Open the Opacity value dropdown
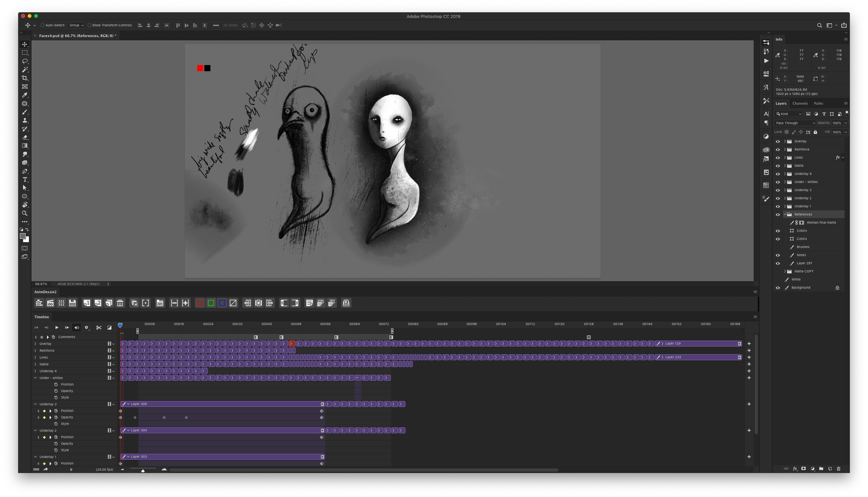 pos(846,123)
